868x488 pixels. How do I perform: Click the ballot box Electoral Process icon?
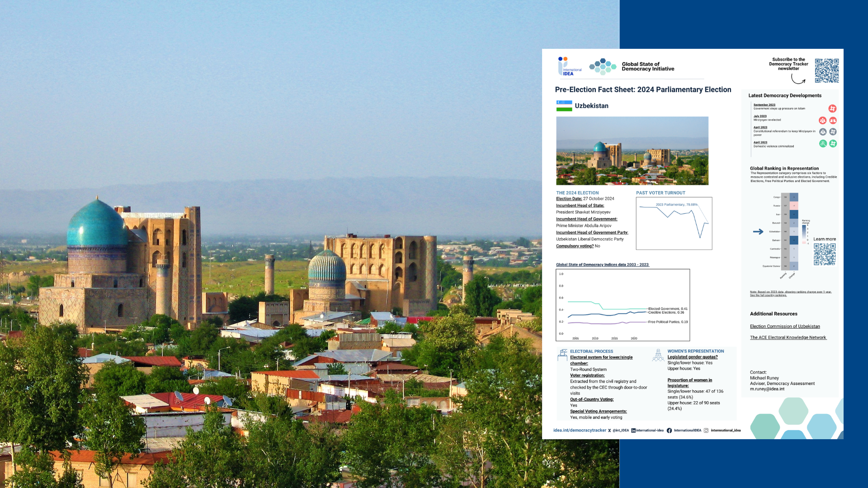click(562, 355)
